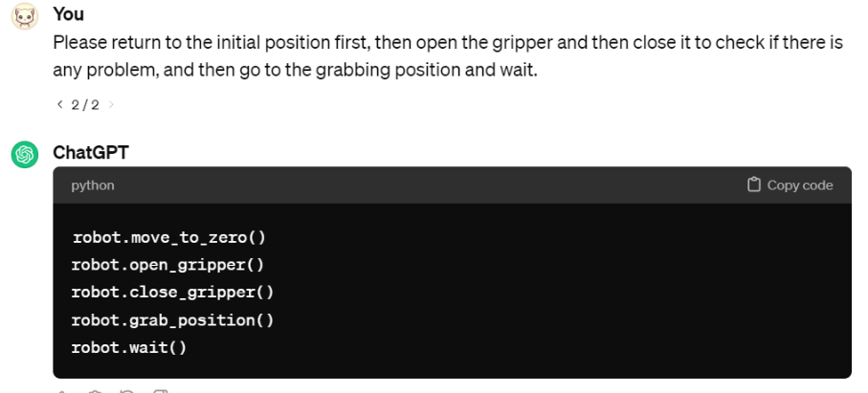This screenshot has height=393, width=868.
Task: Click the You sender name
Action: pyautogui.click(x=69, y=13)
